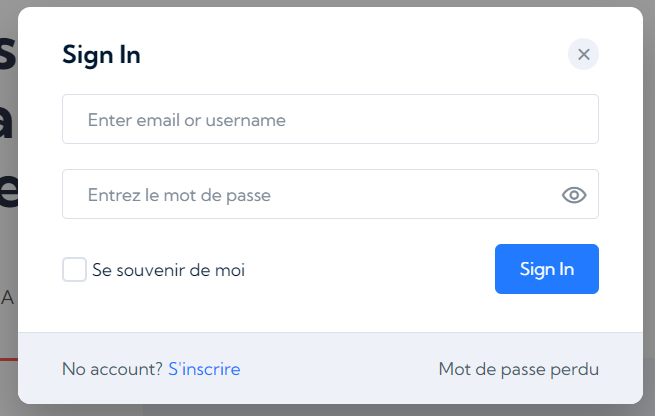Screen dimensions: 655x416
Task: Place the cursor in the username input
Action: tap(330, 119)
